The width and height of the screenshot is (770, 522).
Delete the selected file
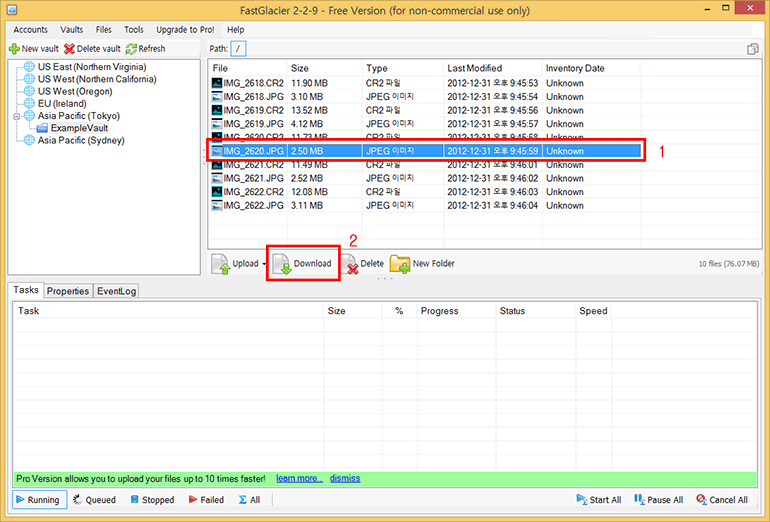(365, 264)
